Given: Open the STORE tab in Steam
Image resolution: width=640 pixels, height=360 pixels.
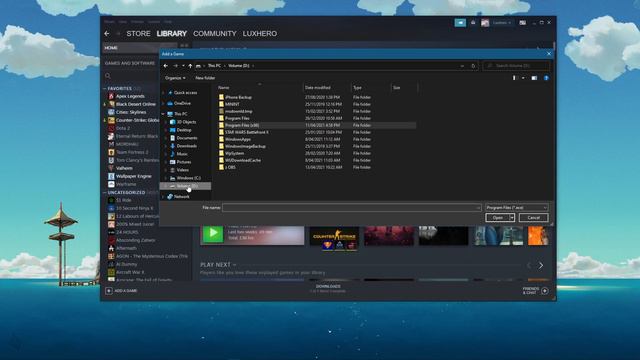Looking at the screenshot, I should [138, 33].
